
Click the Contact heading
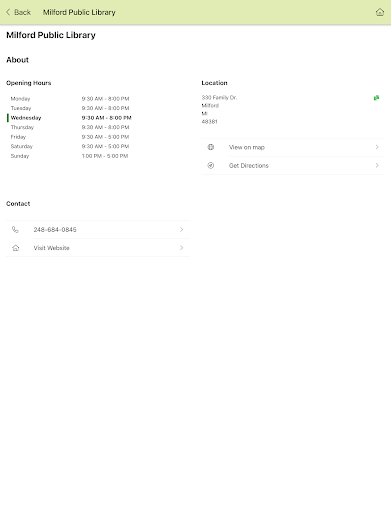point(18,204)
